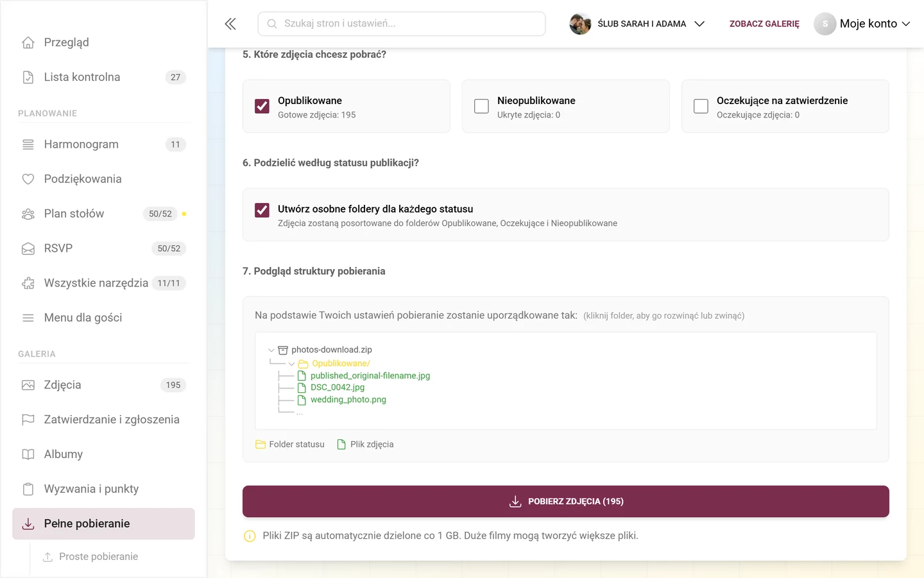The image size is (924, 578).
Task: Click the Plan stołów people icon
Action: [x=28, y=214]
